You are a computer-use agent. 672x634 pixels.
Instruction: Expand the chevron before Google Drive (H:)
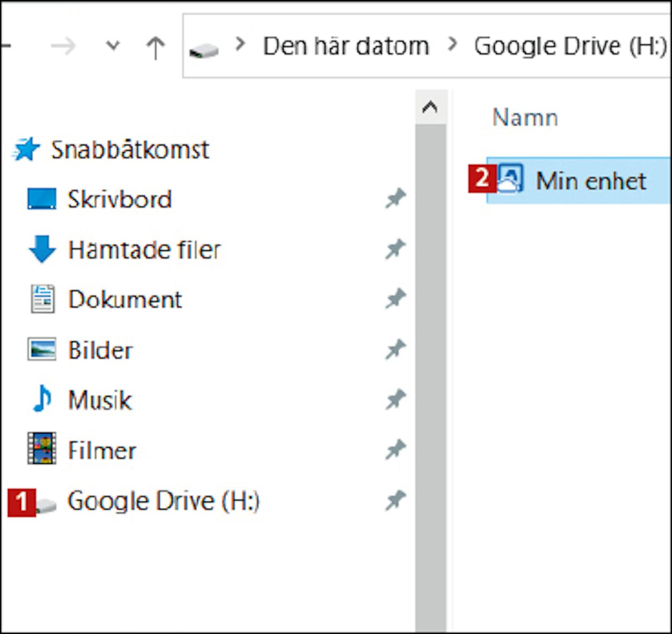(x=452, y=45)
